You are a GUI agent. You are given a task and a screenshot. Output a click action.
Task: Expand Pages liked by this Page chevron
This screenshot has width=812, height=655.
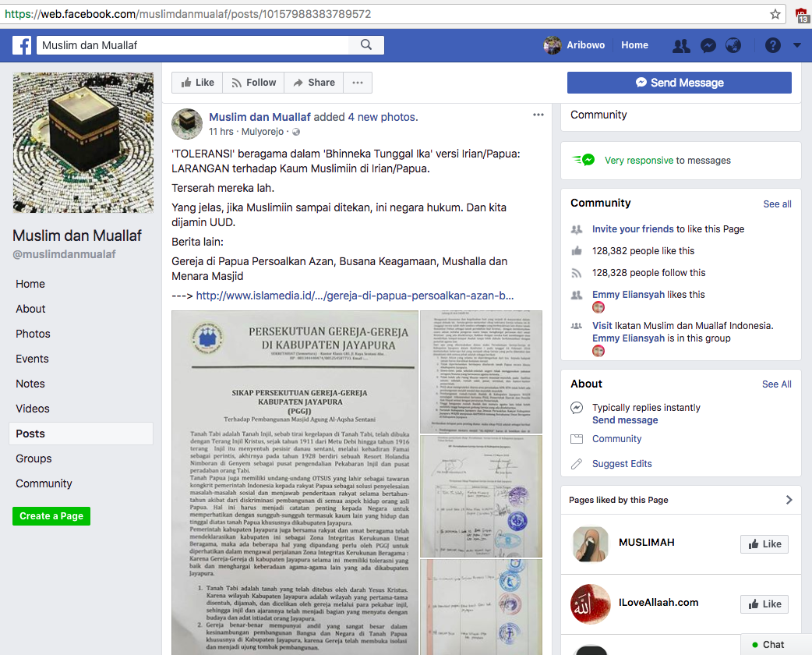pos(789,500)
